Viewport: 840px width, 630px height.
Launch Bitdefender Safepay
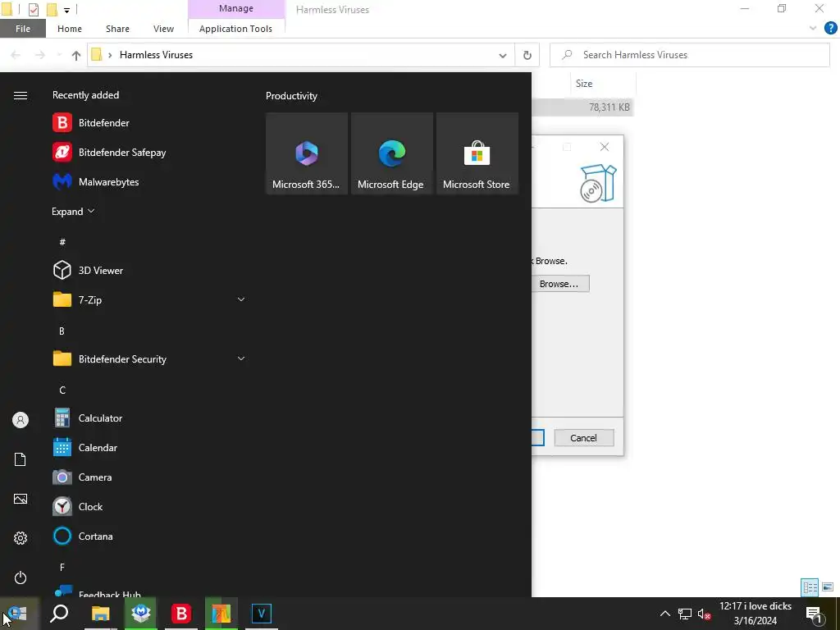coord(149,152)
